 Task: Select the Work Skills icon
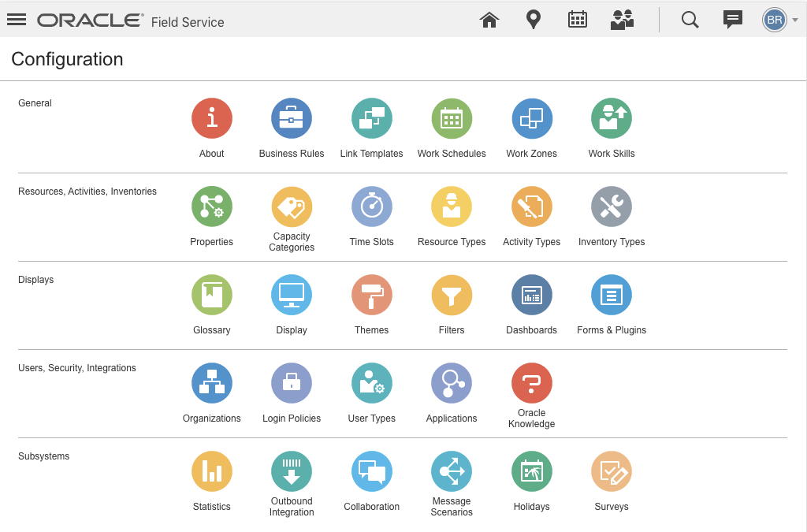pos(612,118)
